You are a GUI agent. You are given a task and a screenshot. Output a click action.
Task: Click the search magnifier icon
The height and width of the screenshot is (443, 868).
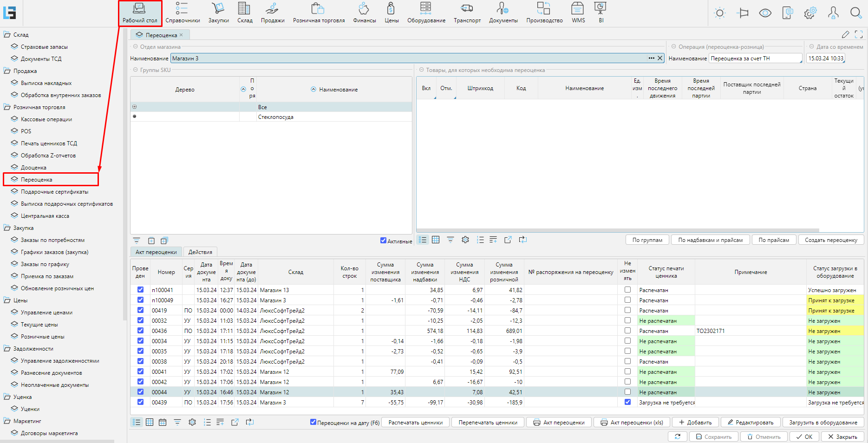[855, 13]
